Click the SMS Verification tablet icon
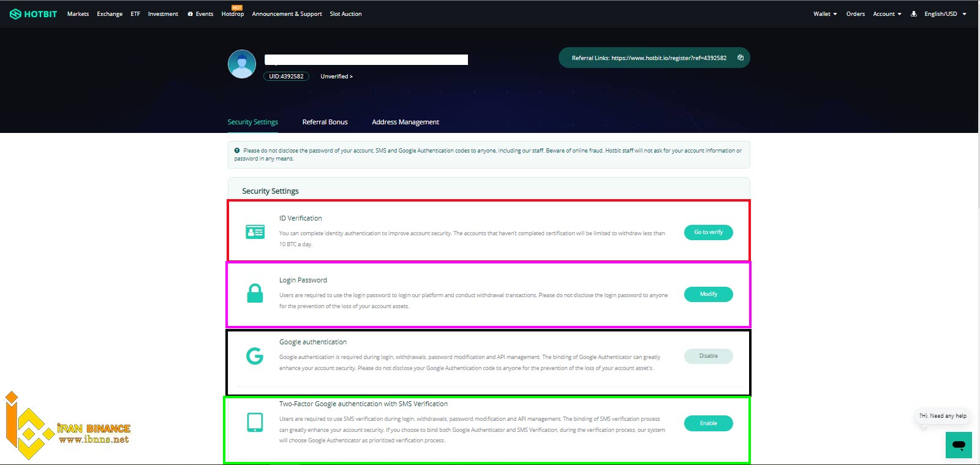The height and width of the screenshot is (465, 980). coord(255,422)
